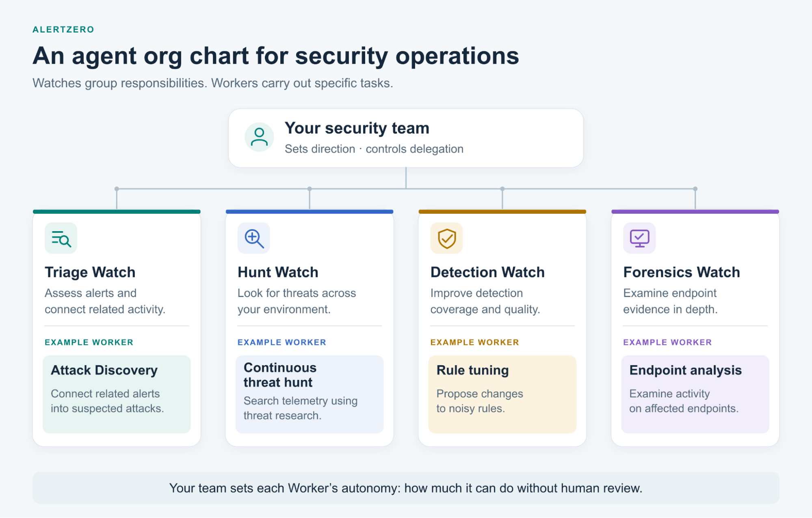This screenshot has height=518, width=812.
Task: Click 'Your security team' title
Action: coord(357,128)
